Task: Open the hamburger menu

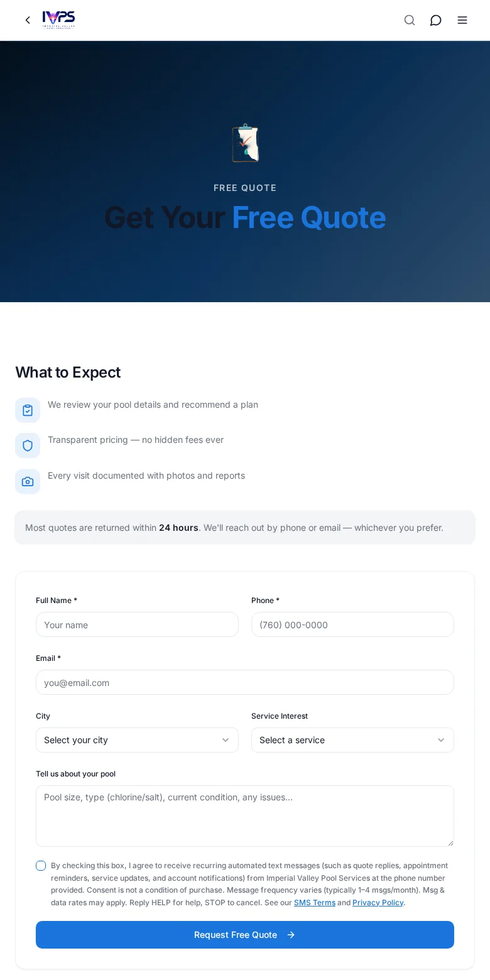Action: coord(462,20)
